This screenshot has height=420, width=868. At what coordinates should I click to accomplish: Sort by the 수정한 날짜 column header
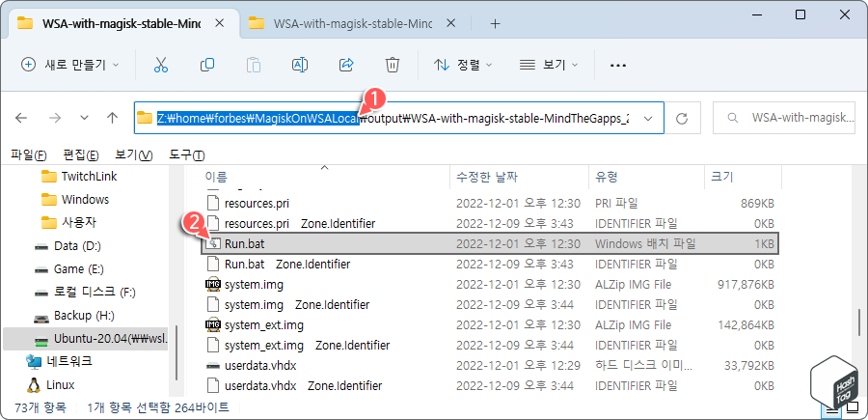coord(519,178)
